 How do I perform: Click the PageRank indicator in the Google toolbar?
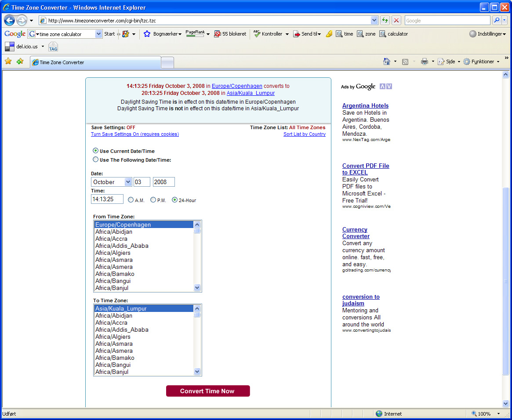tap(195, 33)
